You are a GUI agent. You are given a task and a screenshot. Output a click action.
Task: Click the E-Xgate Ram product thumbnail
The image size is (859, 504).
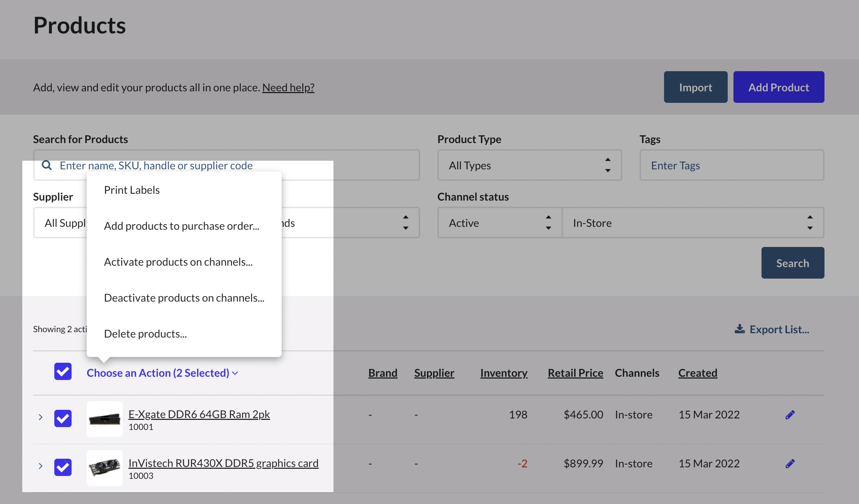[105, 419]
